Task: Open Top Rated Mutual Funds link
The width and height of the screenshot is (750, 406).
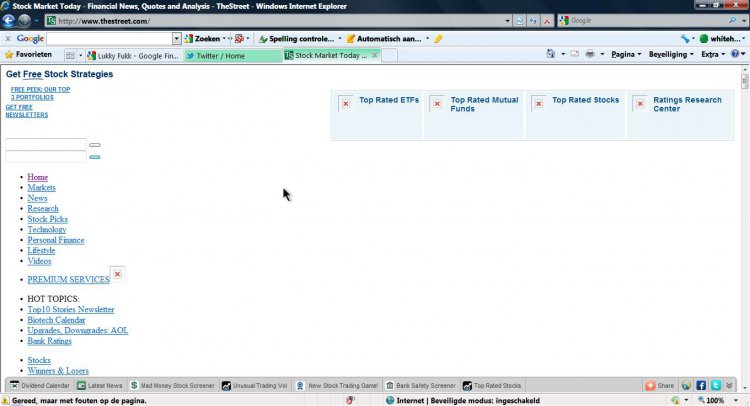Action: click(x=484, y=104)
